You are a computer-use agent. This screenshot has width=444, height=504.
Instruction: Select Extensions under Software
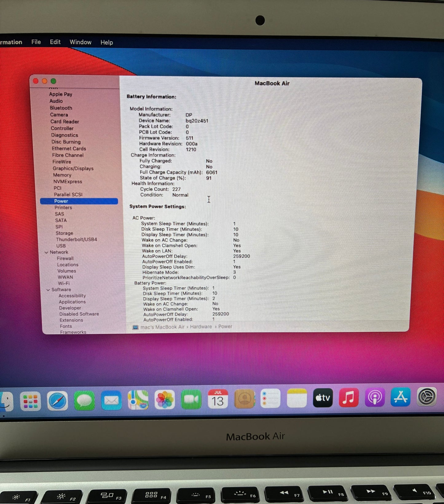point(71,320)
